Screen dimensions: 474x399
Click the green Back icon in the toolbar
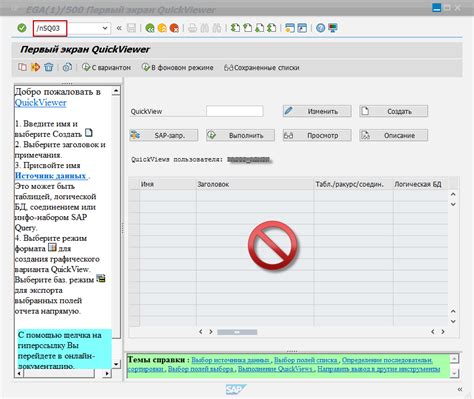(x=150, y=28)
